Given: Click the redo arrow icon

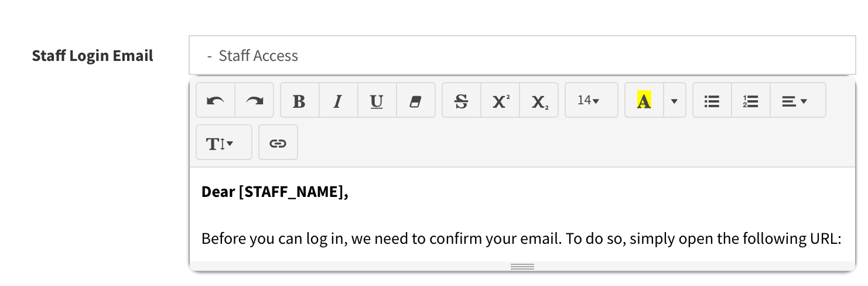Looking at the screenshot, I should (x=254, y=101).
